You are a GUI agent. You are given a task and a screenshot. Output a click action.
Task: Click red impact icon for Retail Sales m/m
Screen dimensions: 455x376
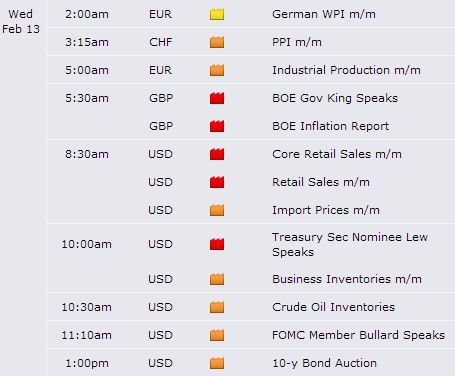coord(217,182)
